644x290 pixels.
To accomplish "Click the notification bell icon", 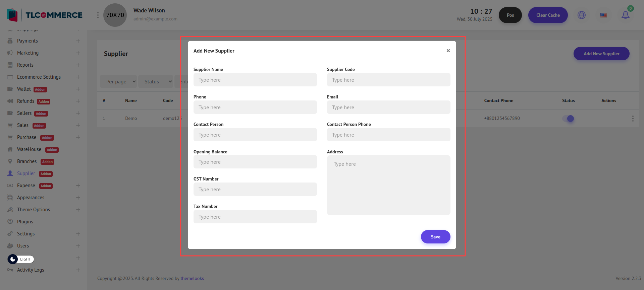I will coord(625,15).
